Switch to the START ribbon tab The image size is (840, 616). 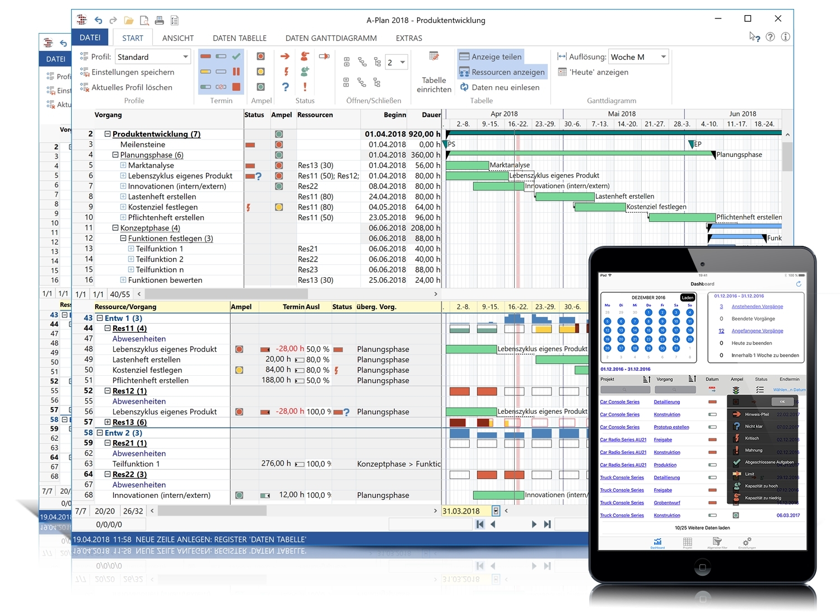coord(133,38)
